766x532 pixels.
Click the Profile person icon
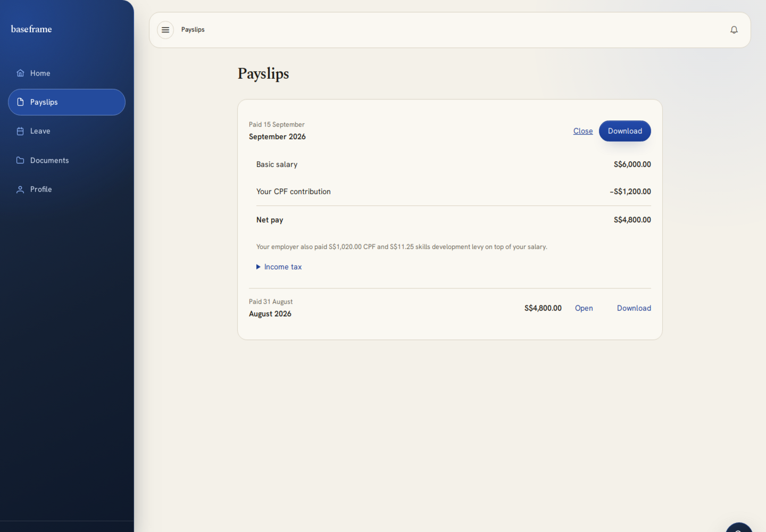coord(20,189)
